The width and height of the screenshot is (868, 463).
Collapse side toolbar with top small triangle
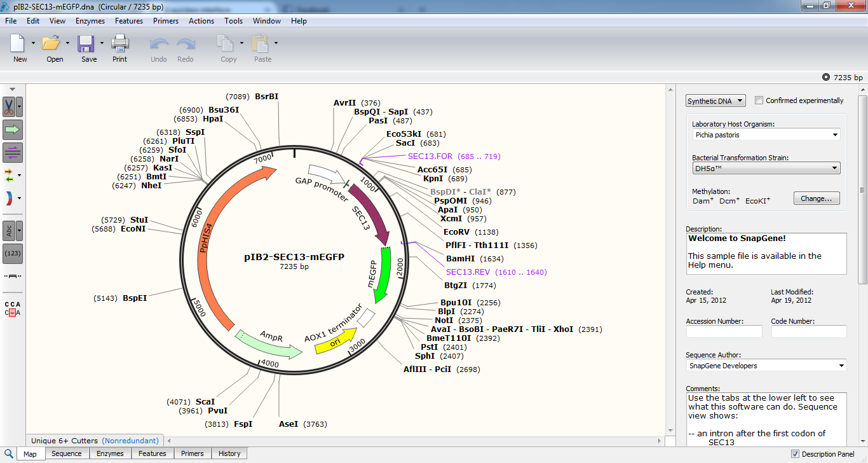coord(13,88)
